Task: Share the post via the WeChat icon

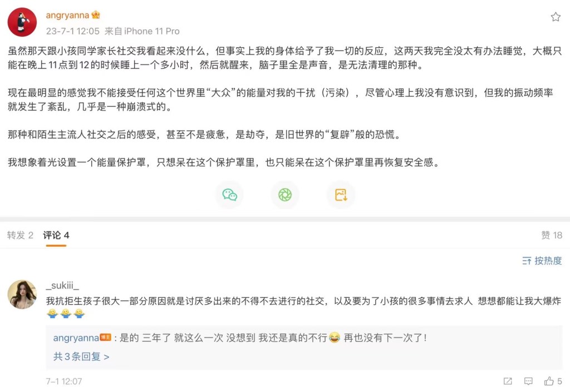Action: click(229, 195)
